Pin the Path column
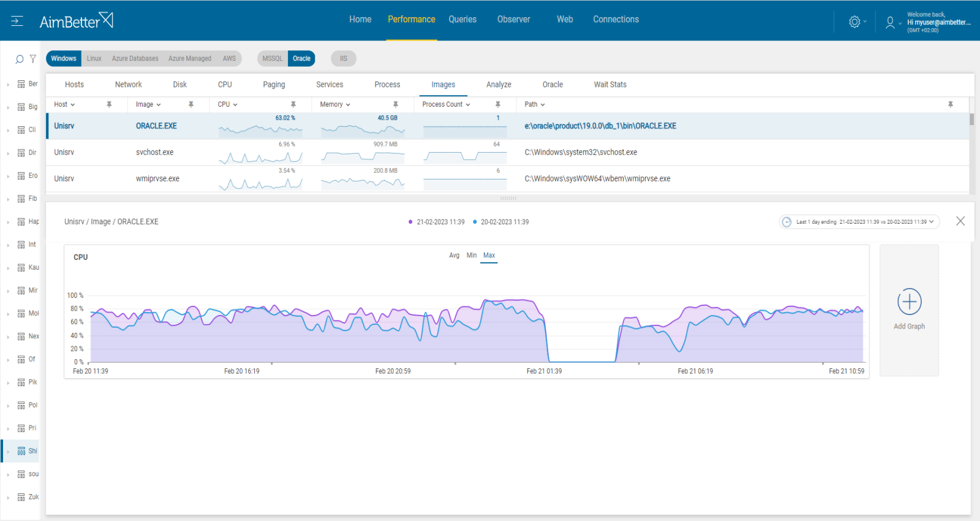Image resolution: width=980 pixels, height=521 pixels. [x=951, y=104]
